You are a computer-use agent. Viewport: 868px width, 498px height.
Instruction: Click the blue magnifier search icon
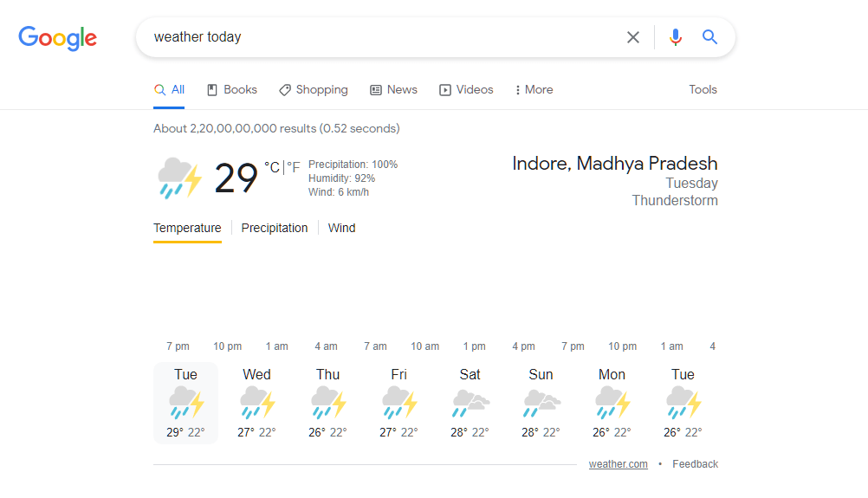click(x=709, y=37)
